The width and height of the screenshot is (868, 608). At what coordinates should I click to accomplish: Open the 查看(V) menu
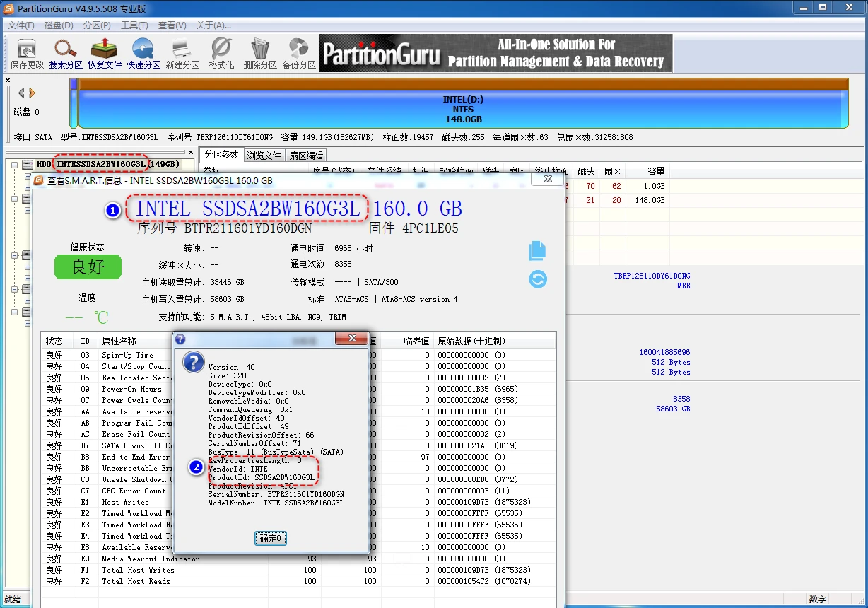click(172, 25)
